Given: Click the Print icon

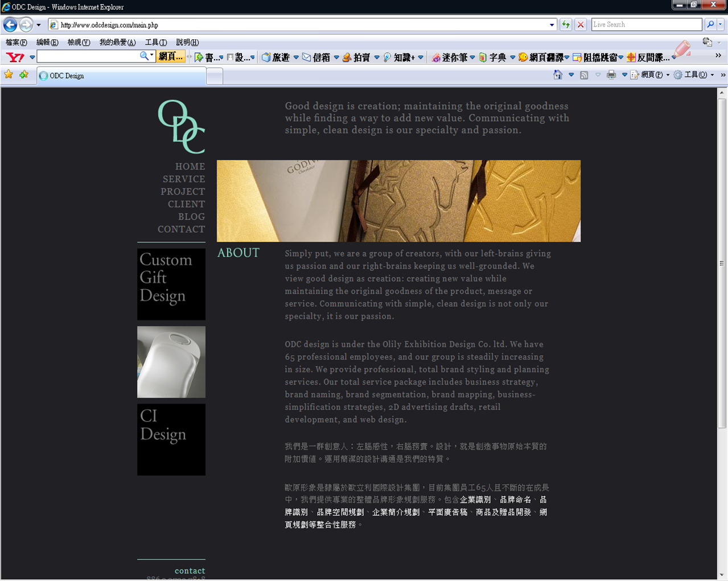Looking at the screenshot, I should point(611,75).
